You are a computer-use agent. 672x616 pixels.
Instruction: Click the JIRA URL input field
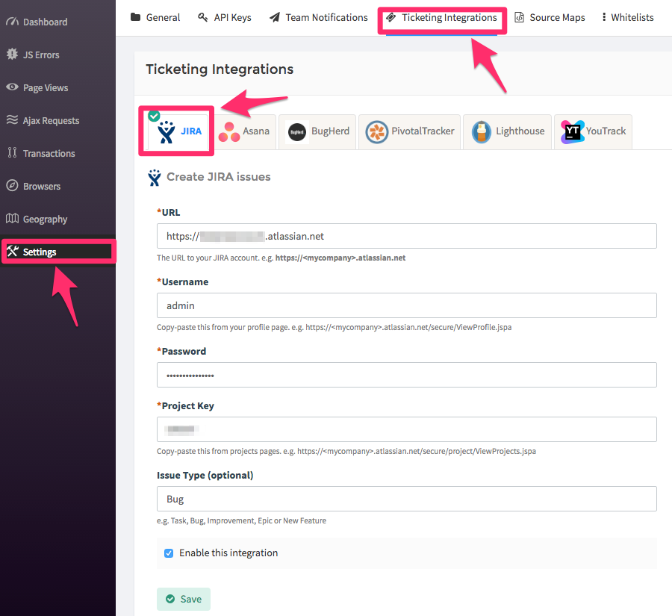[x=407, y=236]
